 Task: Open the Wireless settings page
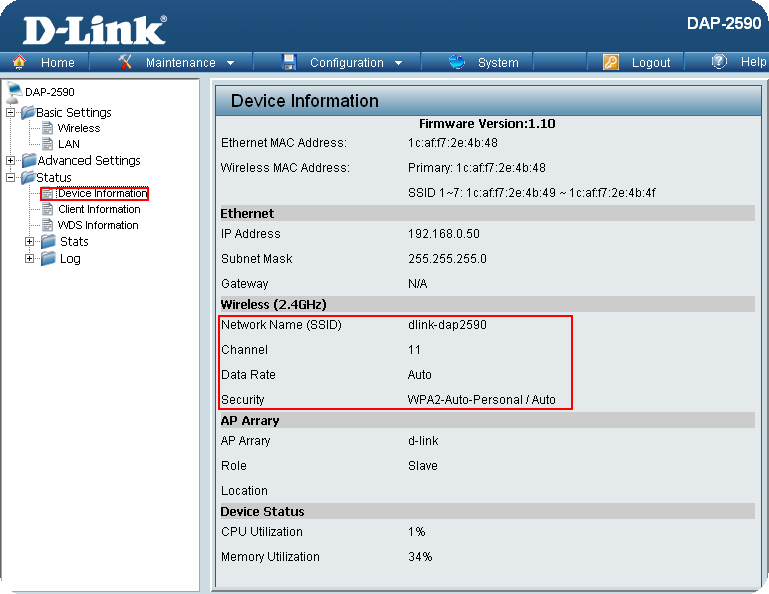click(79, 128)
